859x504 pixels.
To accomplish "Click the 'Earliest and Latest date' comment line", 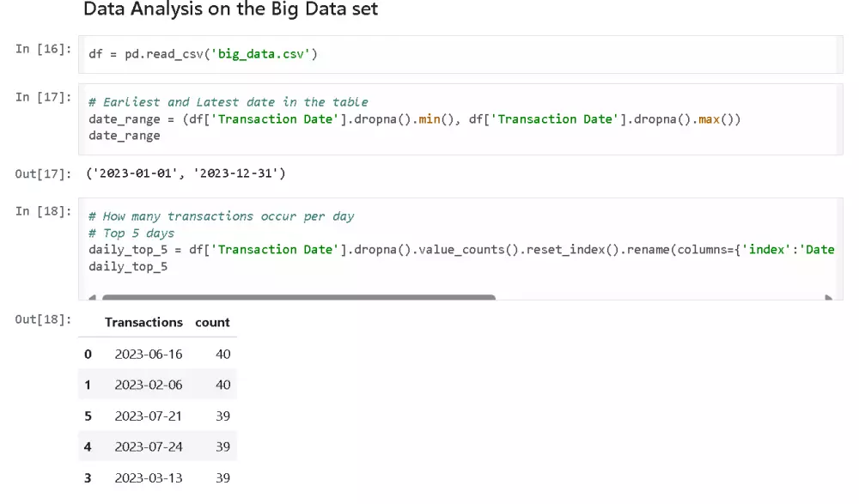I will (x=228, y=101).
